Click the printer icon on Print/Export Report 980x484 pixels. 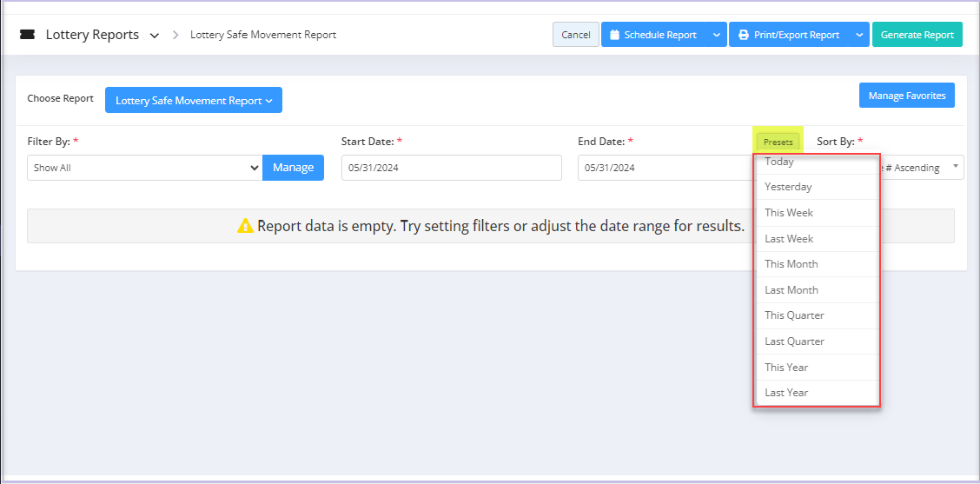pos(743,35)
